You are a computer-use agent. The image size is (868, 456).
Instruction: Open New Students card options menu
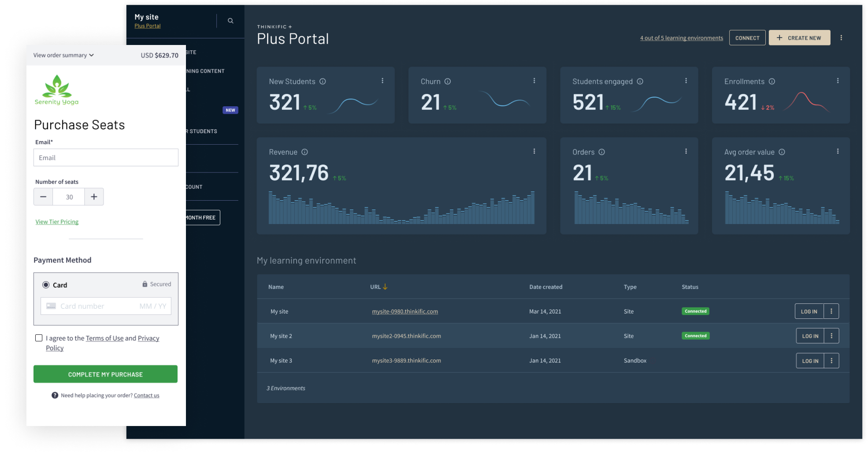[382, 81]
